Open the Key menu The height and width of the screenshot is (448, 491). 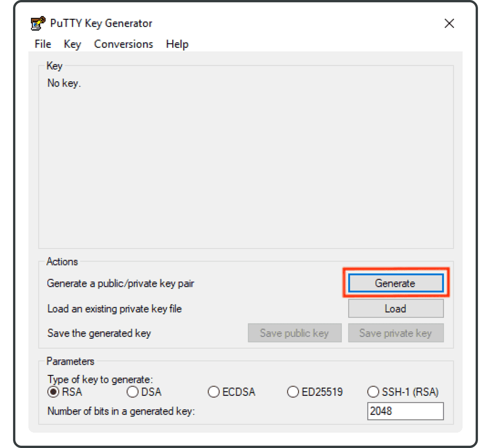tap(72, 44)
